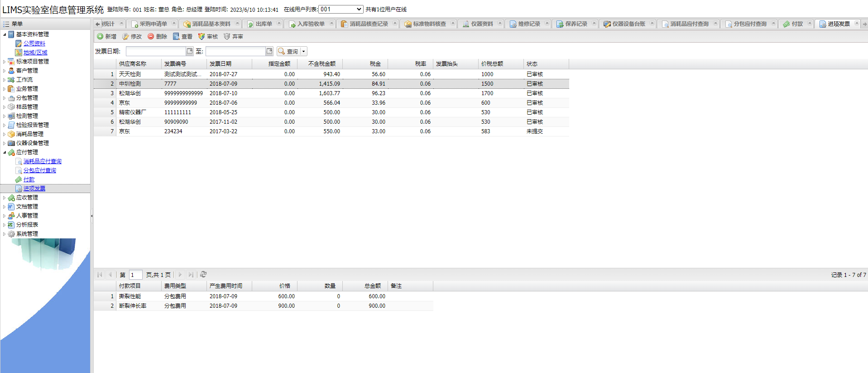
Task: Switch to the 消耗品基本资料 tab
Action: [x=211, y=24]
